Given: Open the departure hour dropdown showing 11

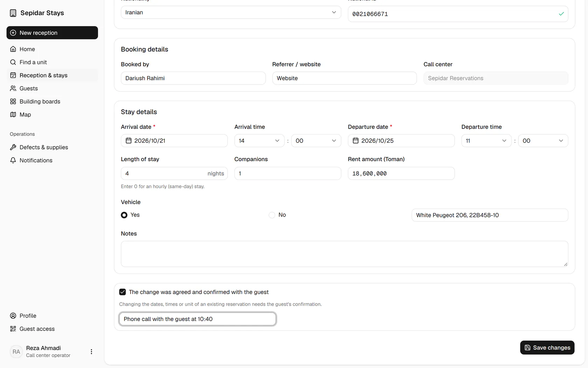Looking at the screenshot, I should point(486,141).
